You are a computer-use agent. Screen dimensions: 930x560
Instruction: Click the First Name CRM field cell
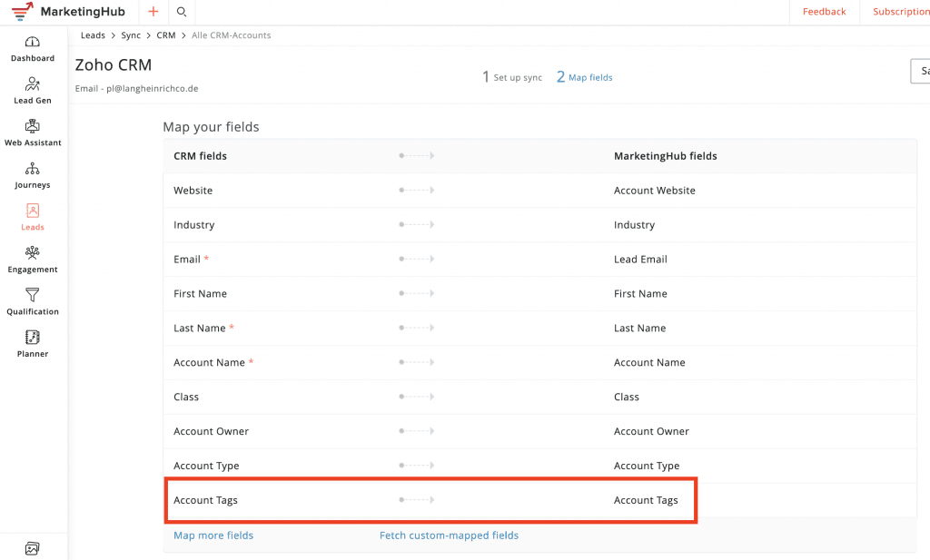pos(200,293)
